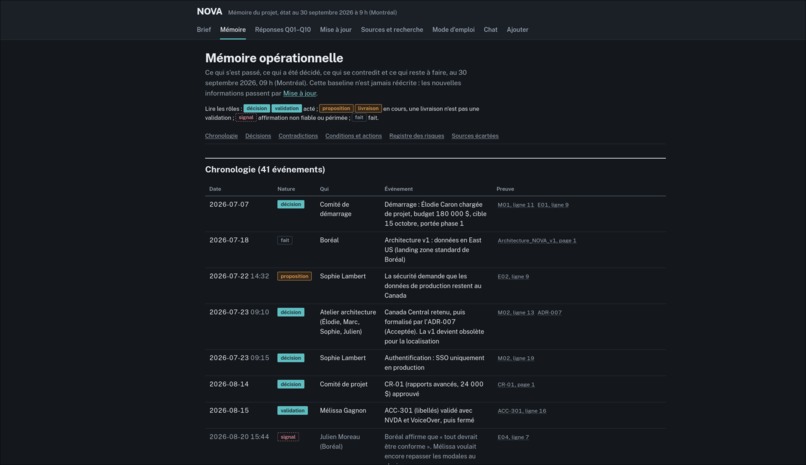Click décision badge on 2026-08-14 row

point(291,384)
